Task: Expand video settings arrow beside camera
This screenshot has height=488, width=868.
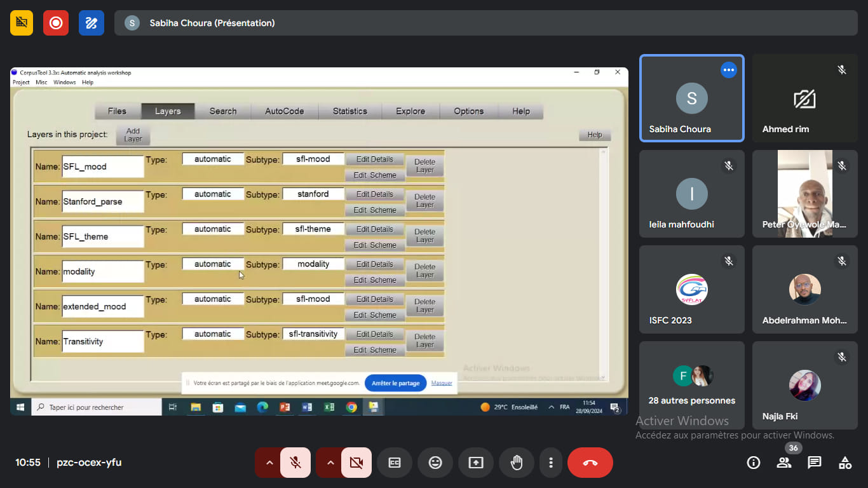Action: pos(330,463)
